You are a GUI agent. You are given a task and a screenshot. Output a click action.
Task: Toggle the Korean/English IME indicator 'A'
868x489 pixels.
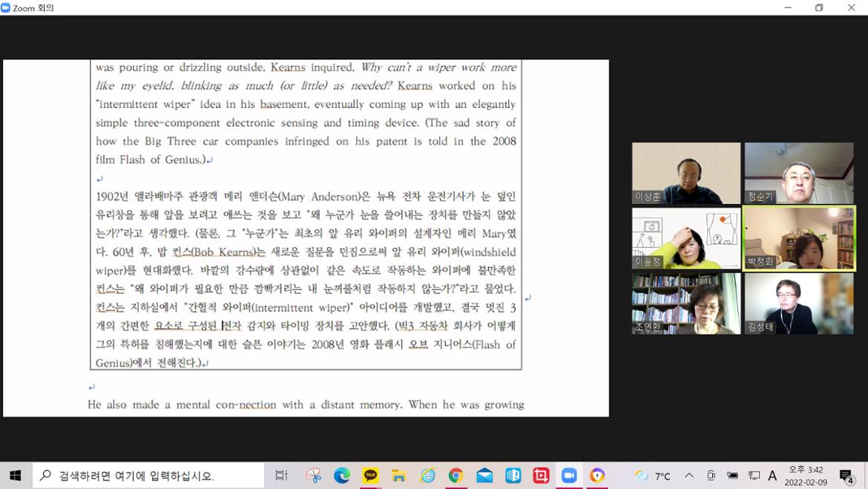tap(772, 476)
